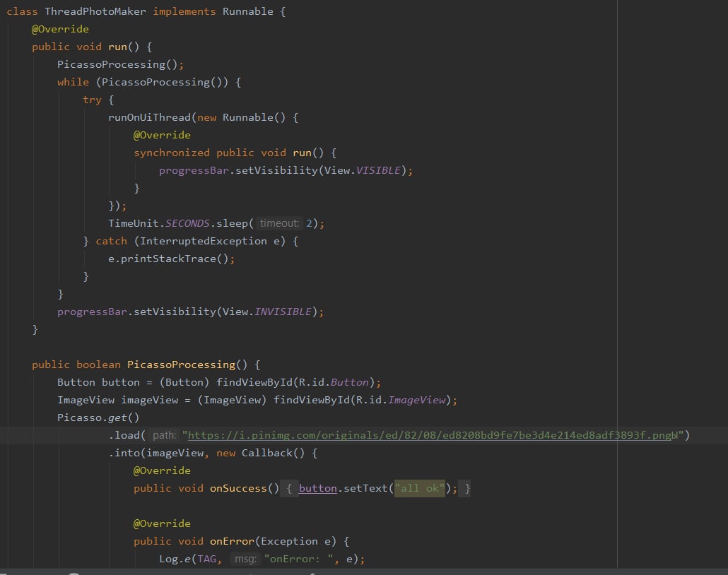Screen dimensions: 728x575
Task: Click R.id.Button resource reference
Action: [x=334, y=382]
